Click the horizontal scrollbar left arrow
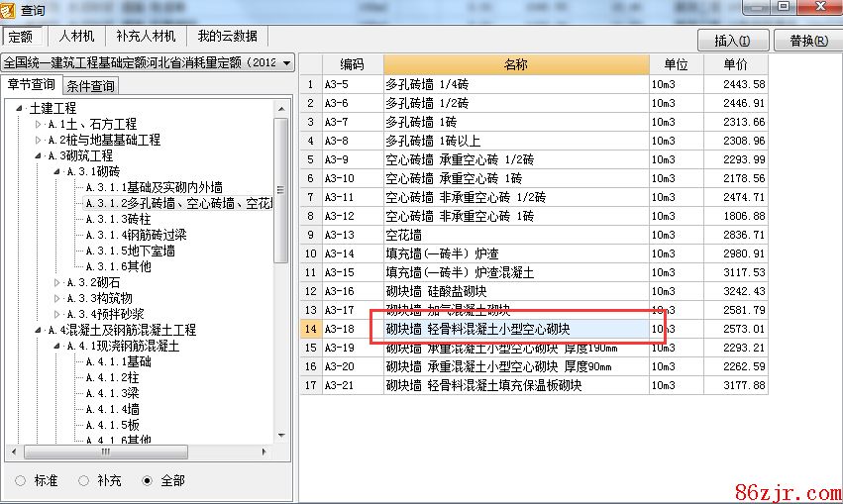Image resolution: width=843 pixels, height=504 pixels. (x=14, y=452)
